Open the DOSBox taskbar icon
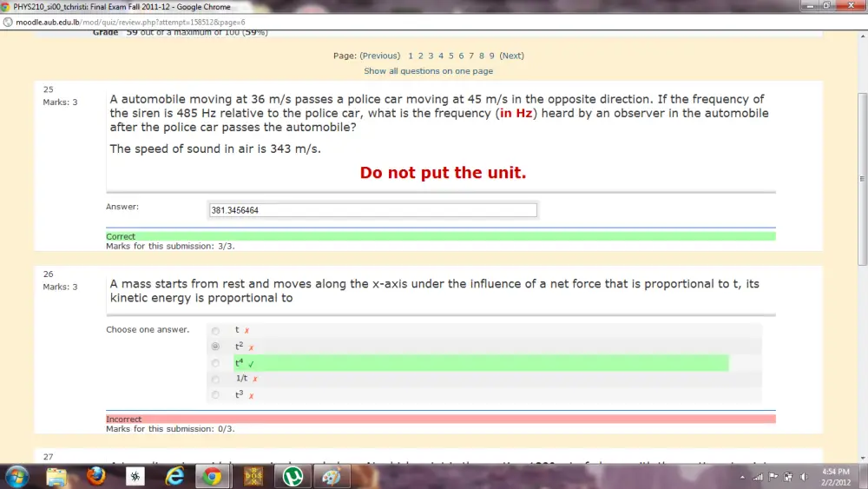 pyautogui.click(x=253, y=476)
